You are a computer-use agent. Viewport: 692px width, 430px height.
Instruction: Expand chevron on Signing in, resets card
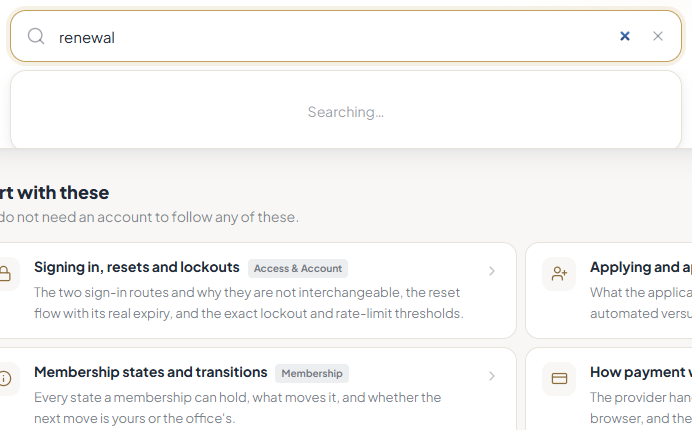click(x=492, y=271)
